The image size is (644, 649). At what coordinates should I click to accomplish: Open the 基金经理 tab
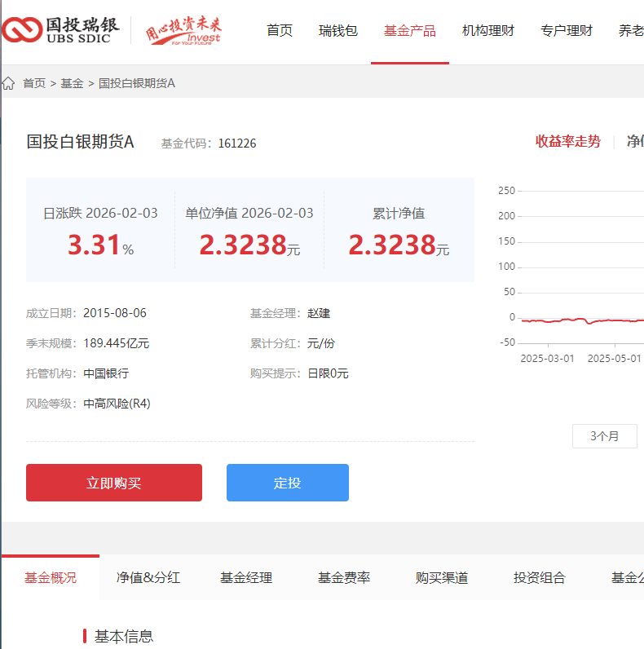coord(246,578)
